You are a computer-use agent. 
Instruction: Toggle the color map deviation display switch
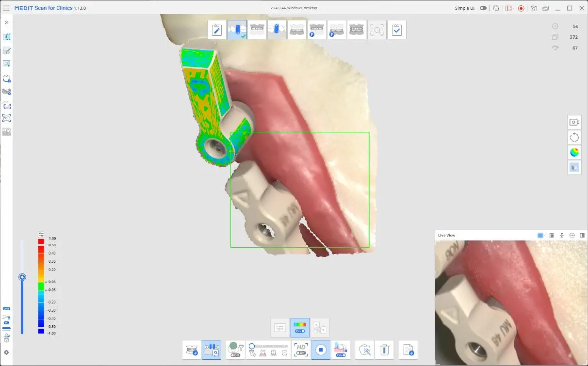(300, 328)
